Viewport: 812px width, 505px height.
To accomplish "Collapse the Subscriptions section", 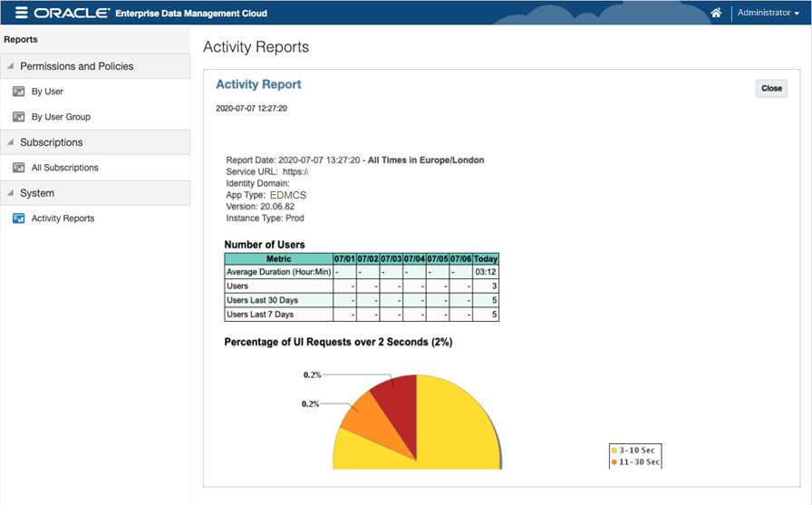I will point(10,142).
